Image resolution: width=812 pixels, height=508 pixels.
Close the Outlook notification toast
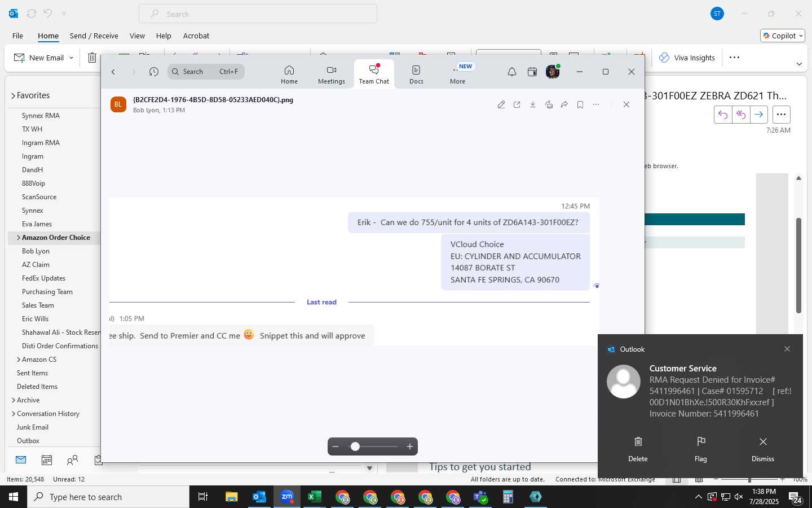coord(787,349)
